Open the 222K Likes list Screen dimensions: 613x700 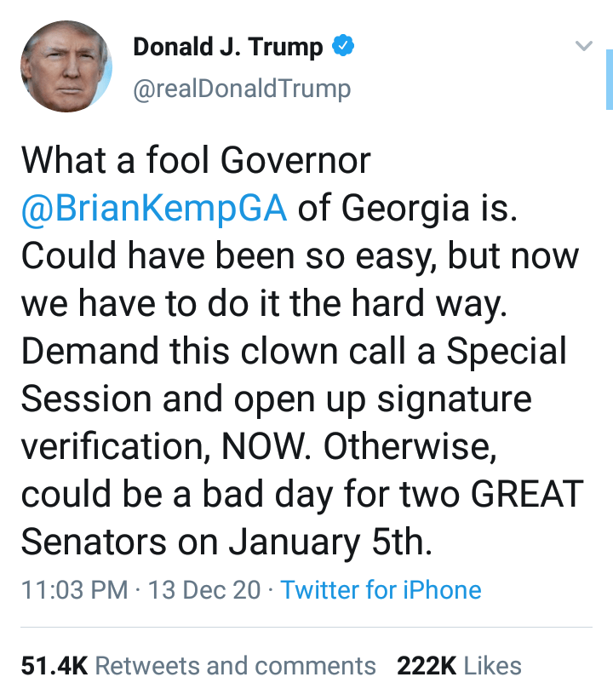click(459, 665)
